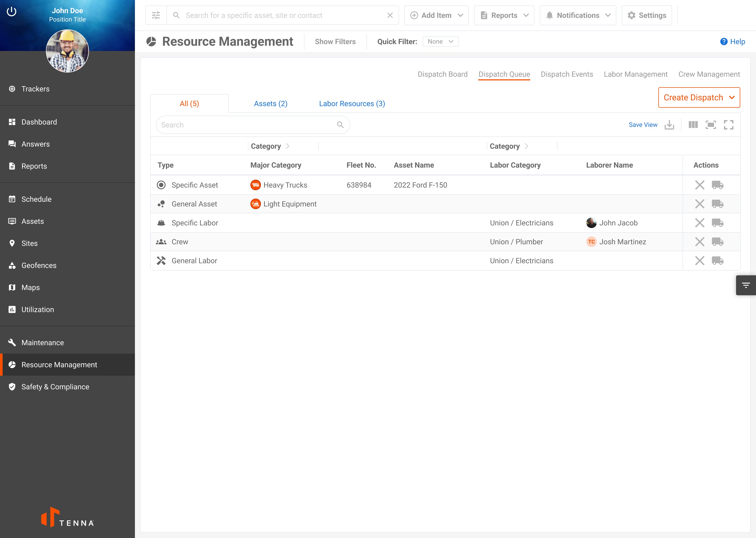The height and width of the screenshot is (538, 756).
Task: Click the Help question mark icon
Action: (723, 42)
